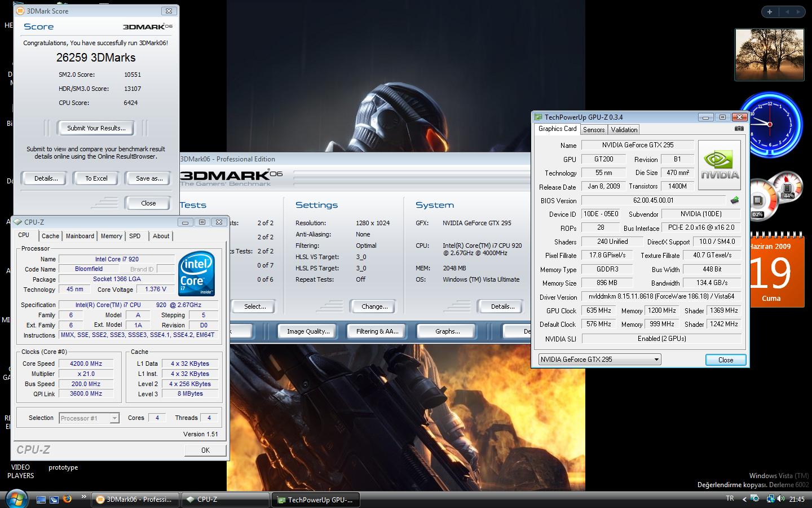Select the Graphics Card tab in GPU-Z
The height and width of the screenshot is (508, 812).
click(557, 129)
